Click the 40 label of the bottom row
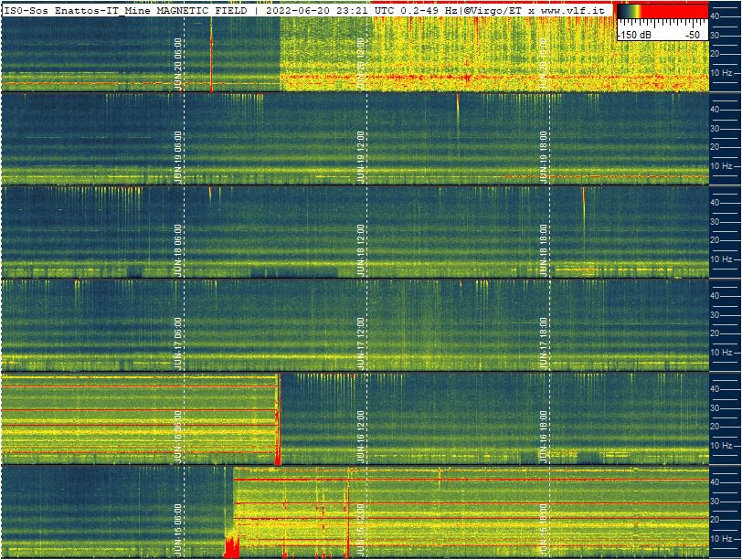Image resolution: width=742 pixels, height=560 pixels. 715,481
